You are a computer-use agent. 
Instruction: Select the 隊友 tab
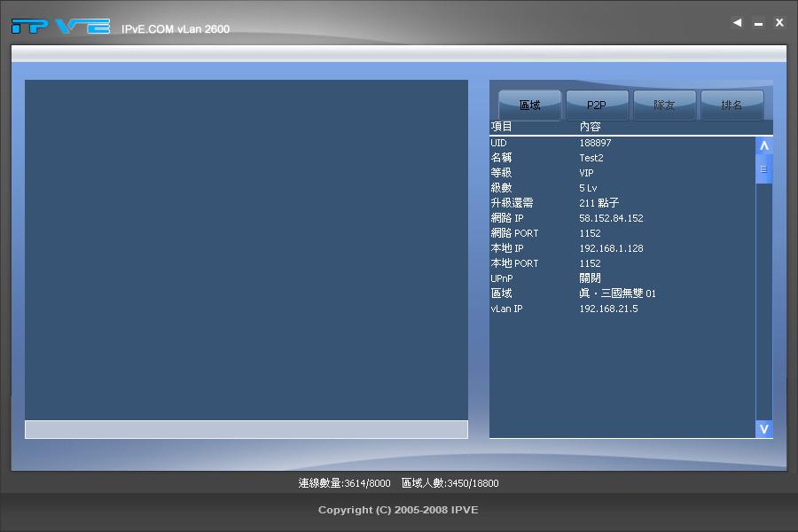point(664,106)
